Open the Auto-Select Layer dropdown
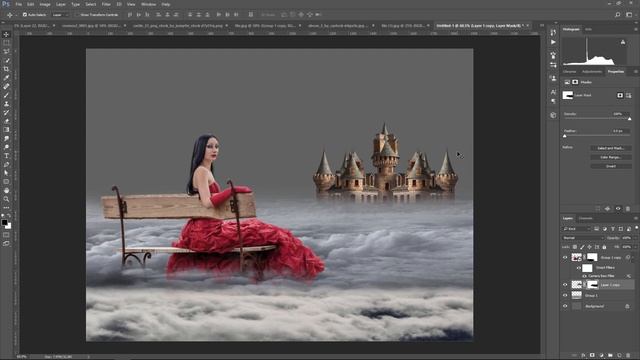640x360 pixels. 61,15
